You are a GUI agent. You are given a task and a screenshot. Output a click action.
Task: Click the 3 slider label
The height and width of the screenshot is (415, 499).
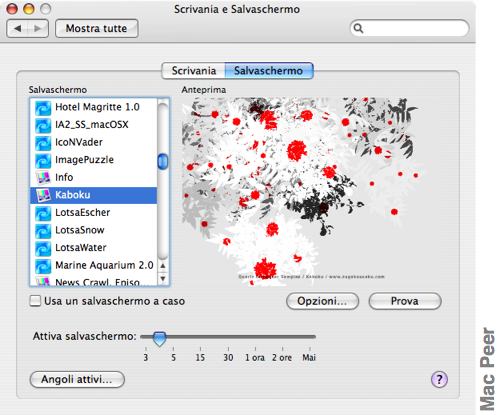point(146,358)
